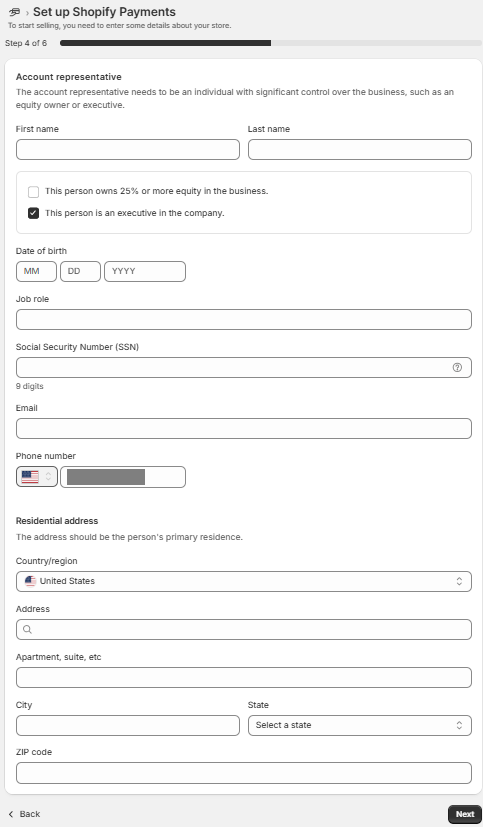Click the SSN help question mark icon
Screen dimensions: 483x827
pos(457,368)
